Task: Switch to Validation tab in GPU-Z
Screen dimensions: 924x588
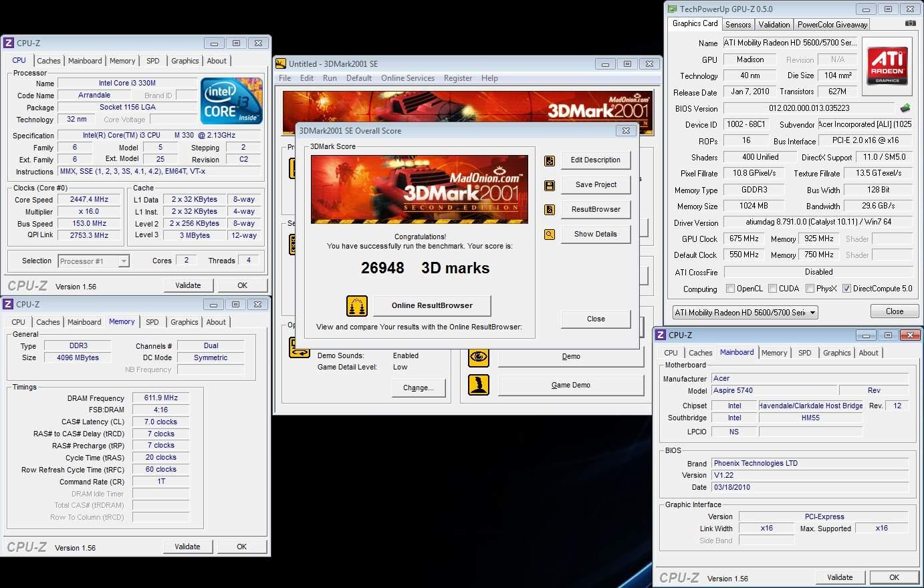Action: (x=774, y=25)
